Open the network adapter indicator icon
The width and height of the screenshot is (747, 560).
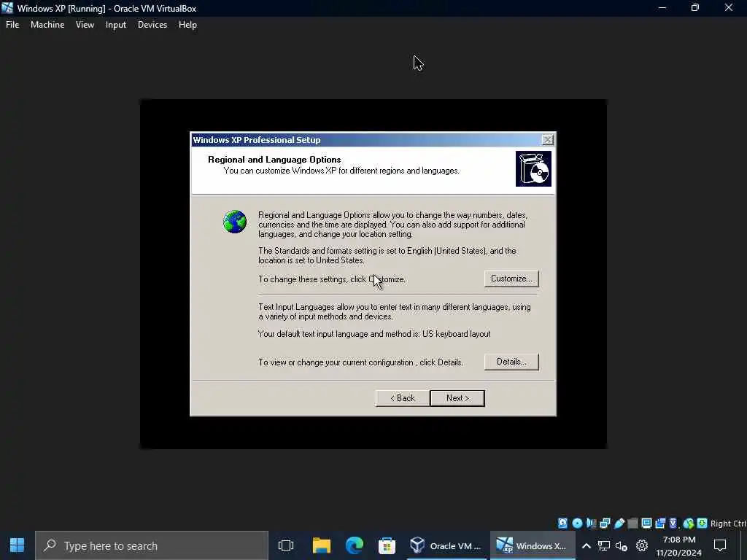(x=605, y=524)
